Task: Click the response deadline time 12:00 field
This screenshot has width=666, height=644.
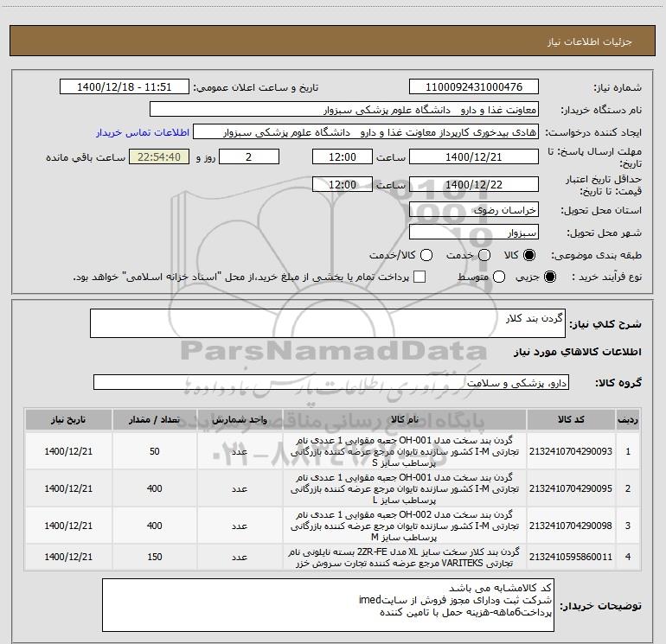Action: click(343, 157)
